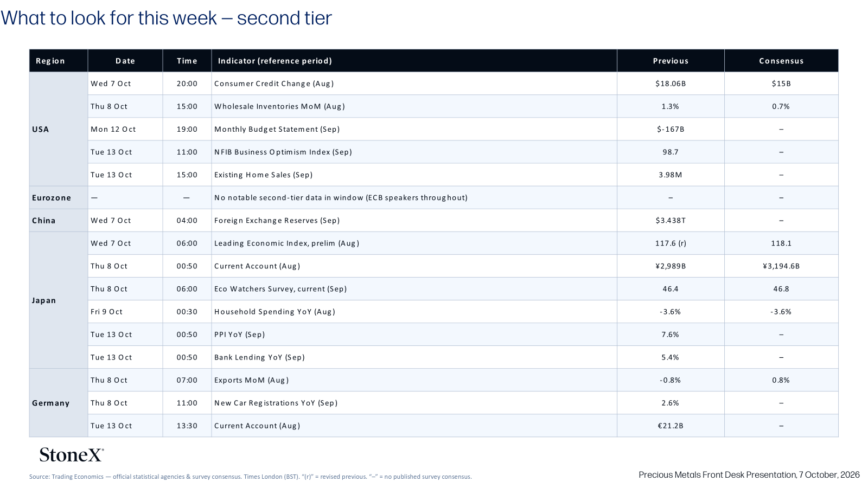Image resolution: width=868 pixels, height=488 pixels.
Task: Click 'Eco Watchers Survey, current (Sep)'
Action: (x=414, y=288)
